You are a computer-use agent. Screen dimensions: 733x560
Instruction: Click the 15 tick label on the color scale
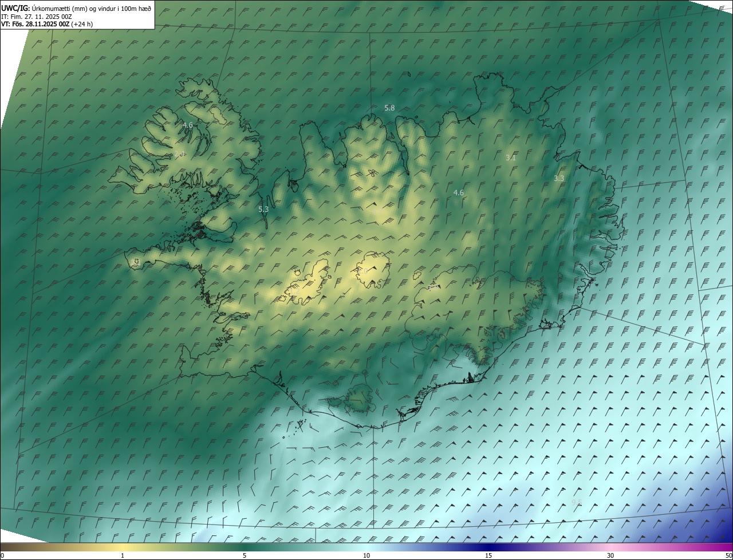click(x=488, y=555)
